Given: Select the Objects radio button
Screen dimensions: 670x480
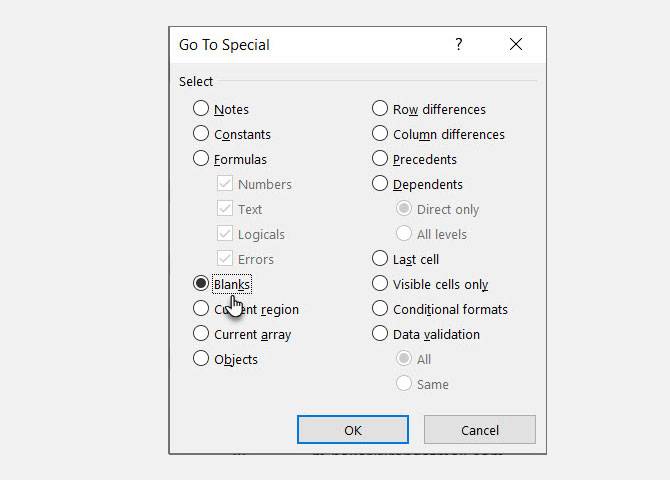Looking at the screenshot, I should click(x=201, y=359).
